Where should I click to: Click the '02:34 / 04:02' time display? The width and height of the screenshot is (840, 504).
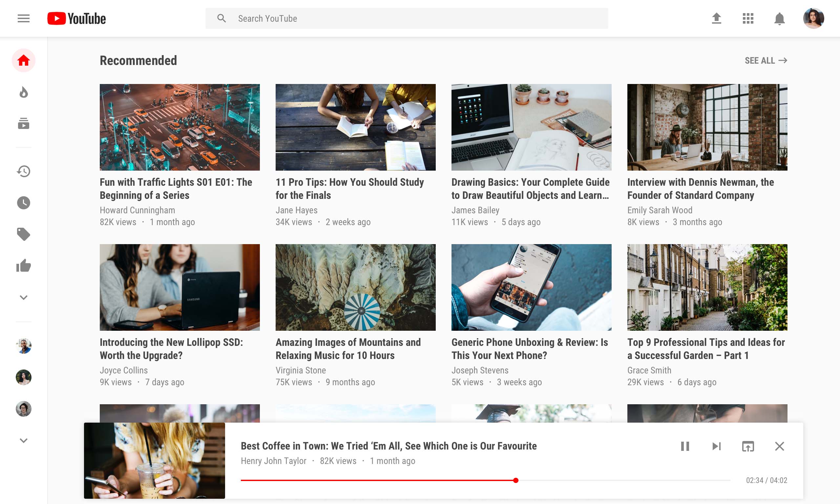pyautogui.click(x=766, y=480)
